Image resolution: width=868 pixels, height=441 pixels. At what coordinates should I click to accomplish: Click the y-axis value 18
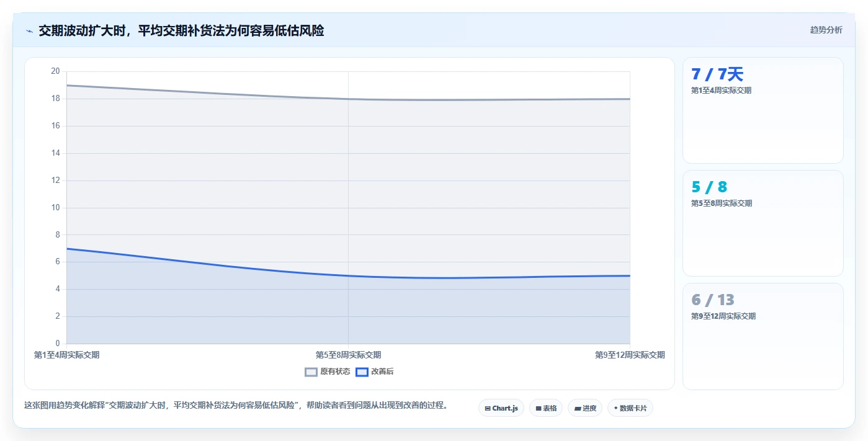click(x=55, y=99)
